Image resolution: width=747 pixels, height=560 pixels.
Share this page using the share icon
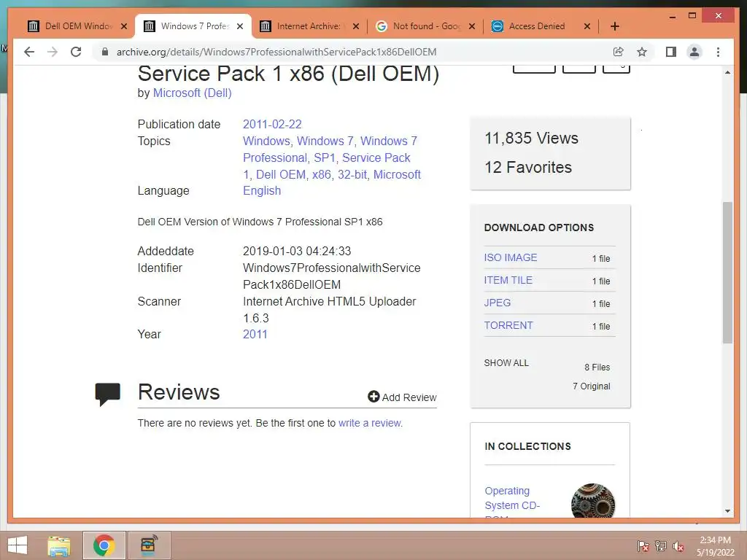(619, 52)
